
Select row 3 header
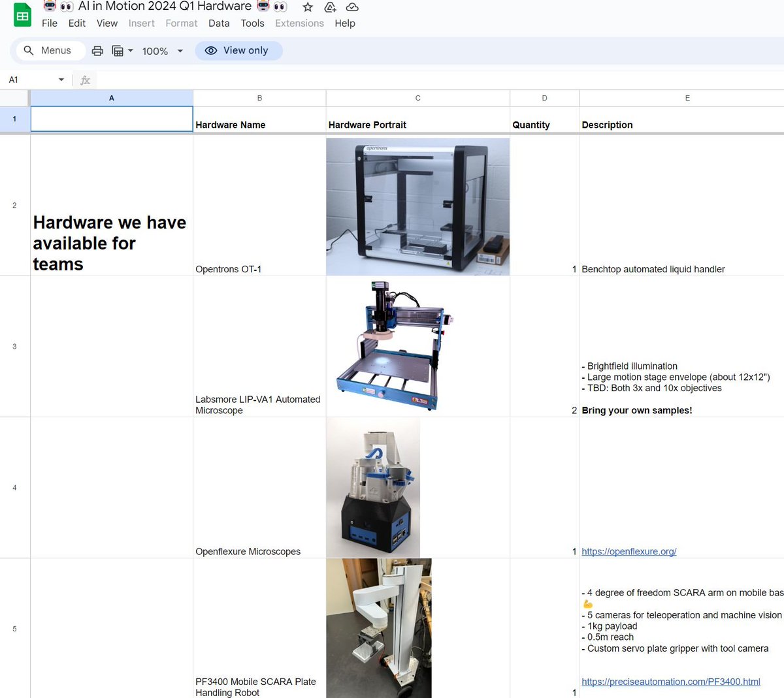pyautogui.click(x=14, y=347)
